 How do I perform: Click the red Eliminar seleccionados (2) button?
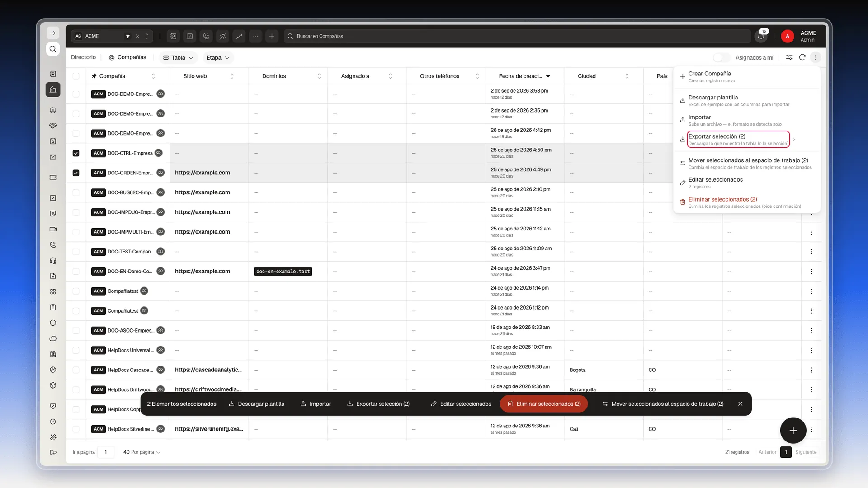pyautogui.click(x=544, y=404)
